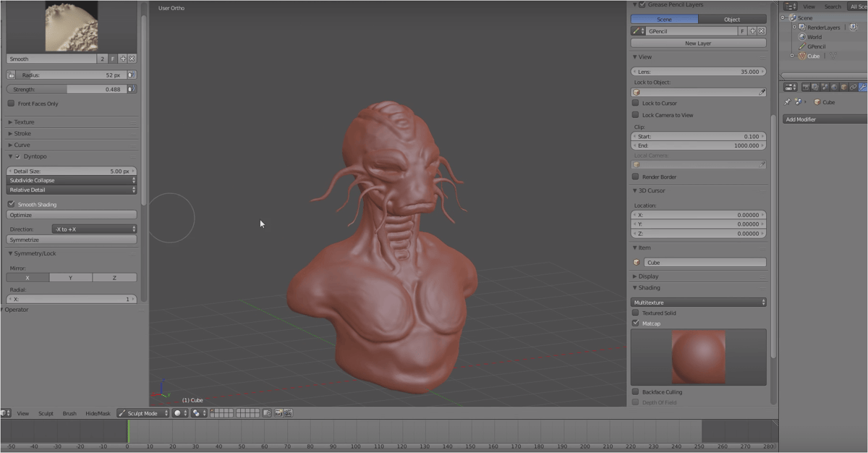Open the Constraints chain tab in Properties
868x453 pixels.
(x=854, y=87)
